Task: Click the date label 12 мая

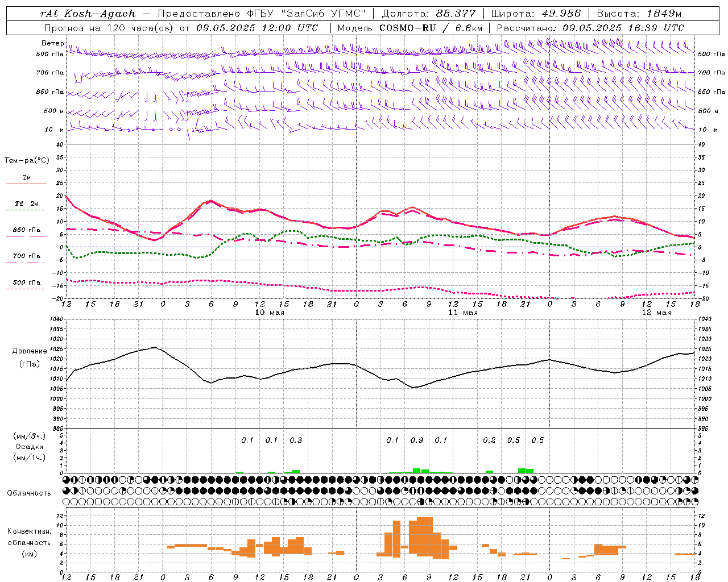Action: point(656,313)
